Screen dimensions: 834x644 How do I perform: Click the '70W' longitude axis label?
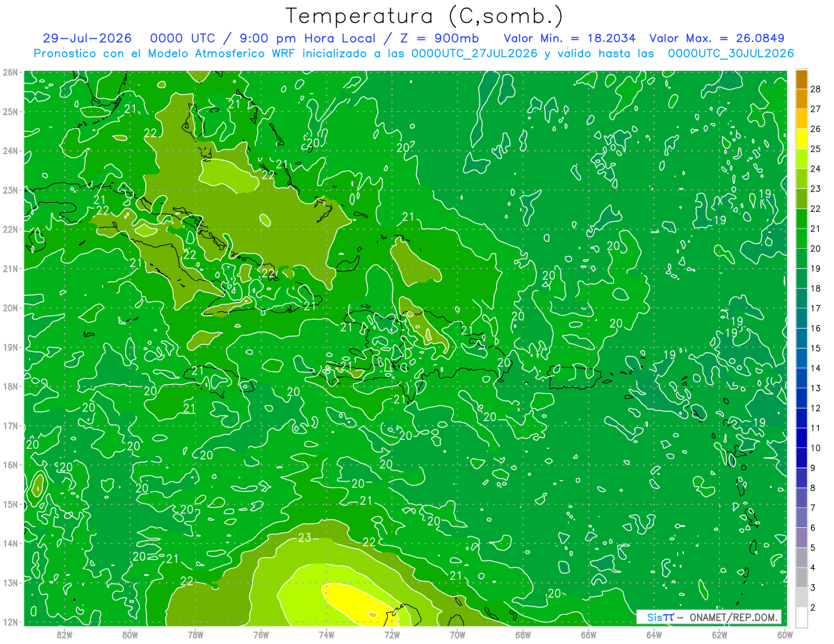click(457, 634)
